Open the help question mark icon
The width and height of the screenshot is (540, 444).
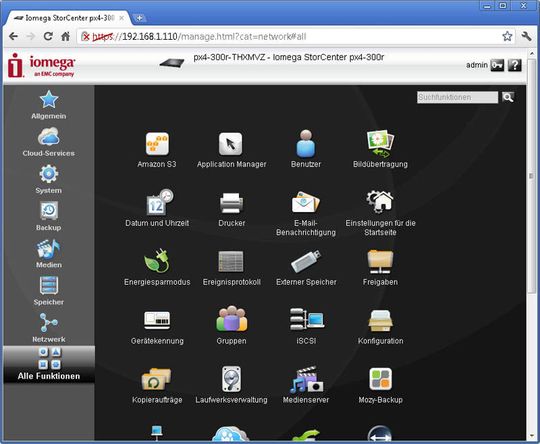515,65
